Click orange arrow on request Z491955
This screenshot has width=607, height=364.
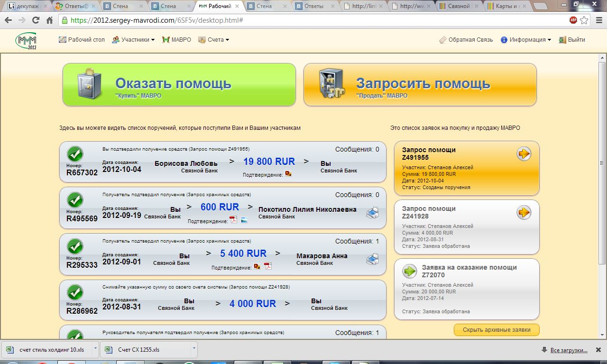[524, 154]
